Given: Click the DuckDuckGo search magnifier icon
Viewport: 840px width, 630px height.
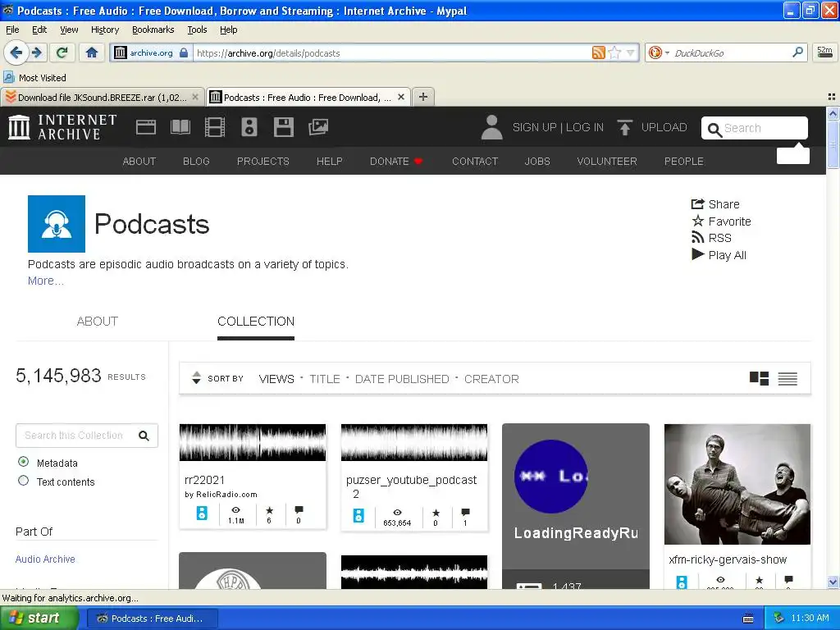Looking at the screenshot, I should point(797,52).
